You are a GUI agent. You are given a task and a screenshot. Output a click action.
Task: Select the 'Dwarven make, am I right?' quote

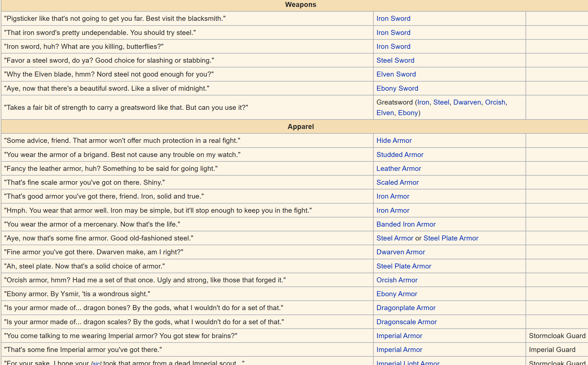click(x=94, y=252)
